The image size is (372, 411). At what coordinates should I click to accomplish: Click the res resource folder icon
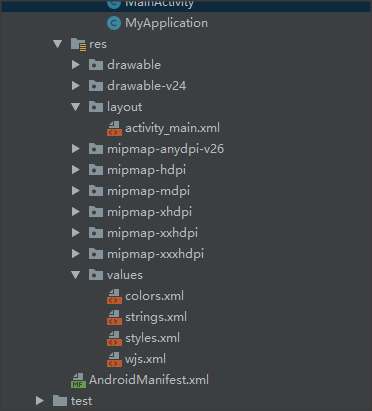click(x=78, y=44)
